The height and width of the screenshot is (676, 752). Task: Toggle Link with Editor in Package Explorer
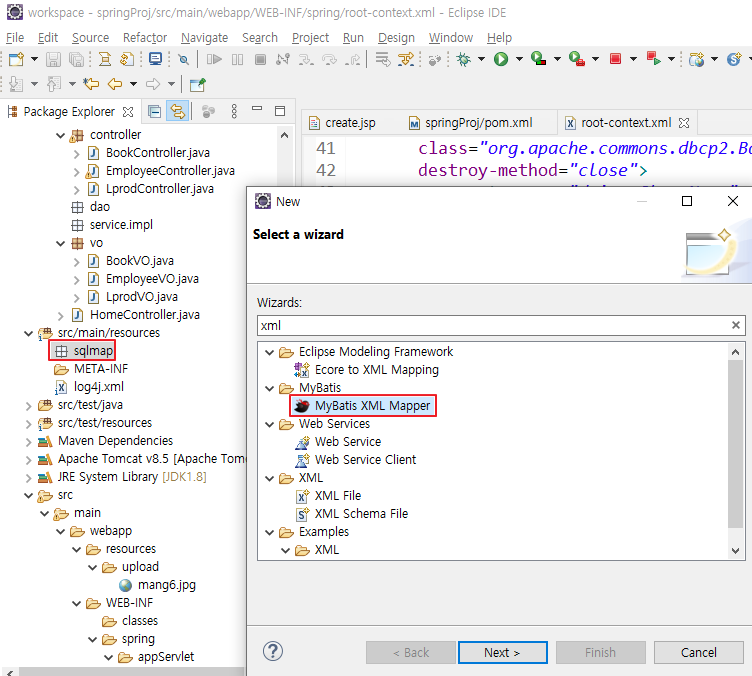[177, 112]
